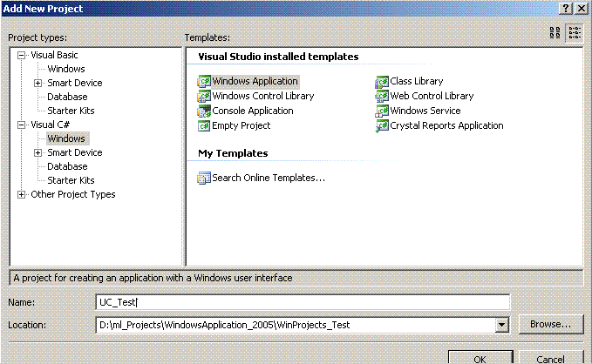Open the Location dropdown arrow

point(502,325)
